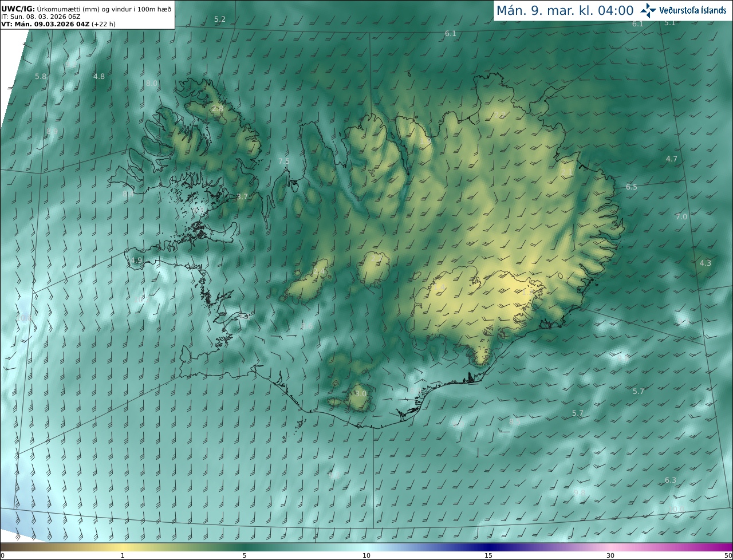The height and width of the screenshot is (560, 733).
Task: Click the 10 label on the color scale
Action: coord(366,556)
